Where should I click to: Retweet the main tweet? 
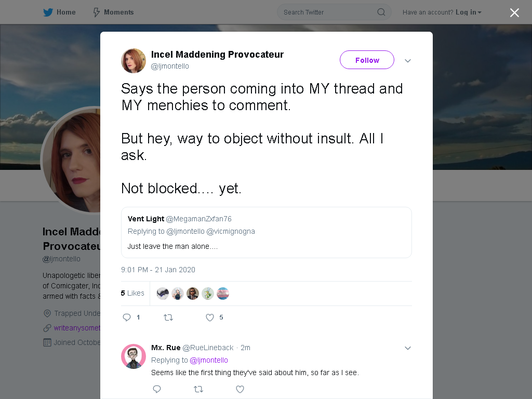tap(168, 317)
